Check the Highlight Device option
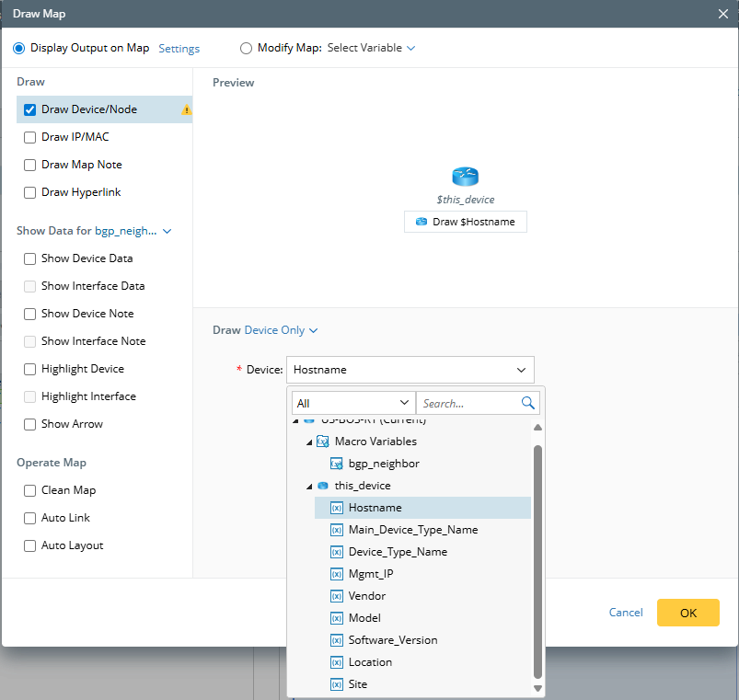 tap(29, 369)
